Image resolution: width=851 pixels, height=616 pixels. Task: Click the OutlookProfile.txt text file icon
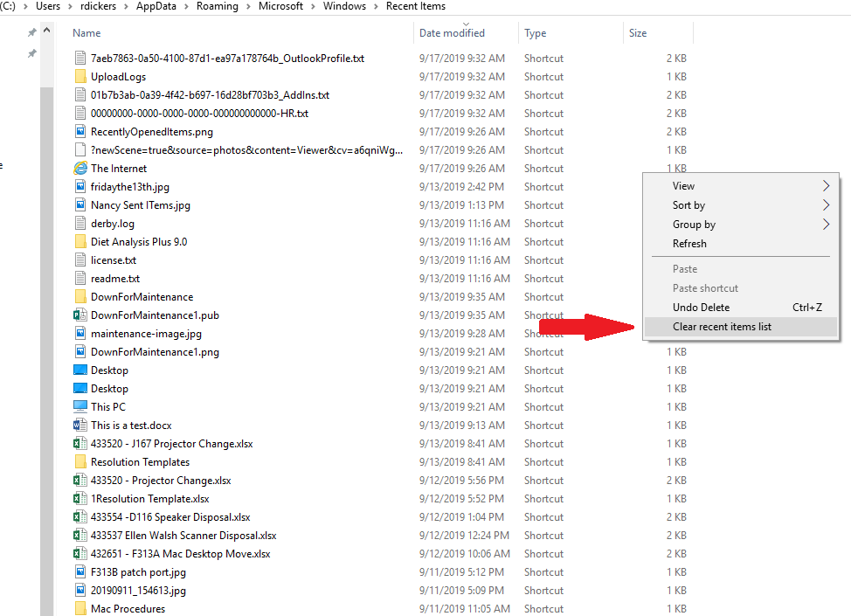click(80, 58)
